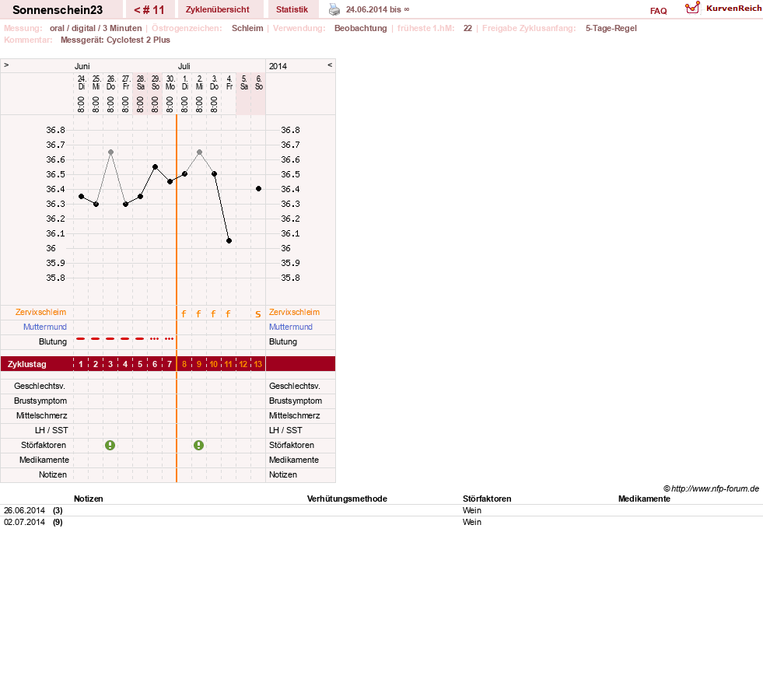
Task: Click the left Muttermund row label
Action: pyautogui.click(x=45, y=327)
